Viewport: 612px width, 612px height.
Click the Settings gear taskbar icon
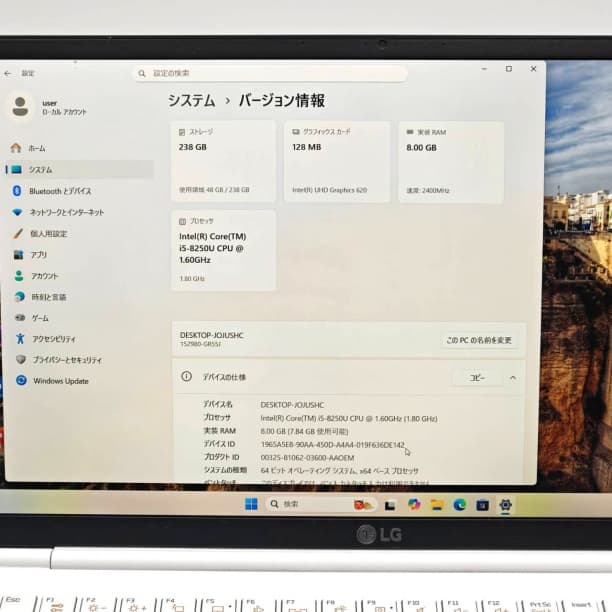tap(505, 505)
